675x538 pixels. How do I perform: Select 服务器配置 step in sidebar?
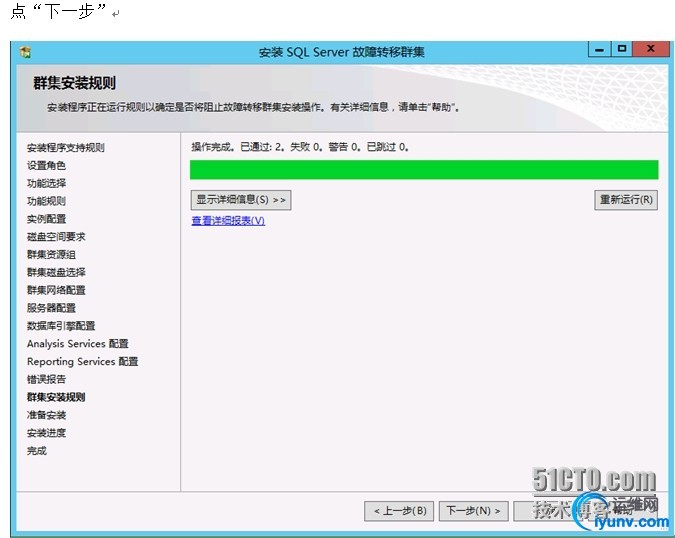pyautogui.click(x=51, y=308)
